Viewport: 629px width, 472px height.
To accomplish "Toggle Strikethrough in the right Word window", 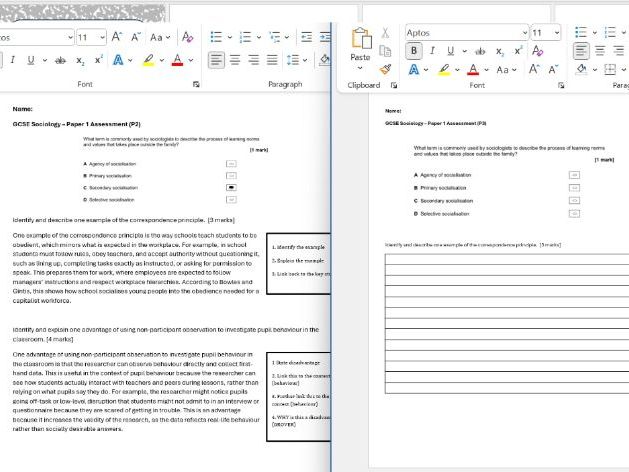I will 480,51.
